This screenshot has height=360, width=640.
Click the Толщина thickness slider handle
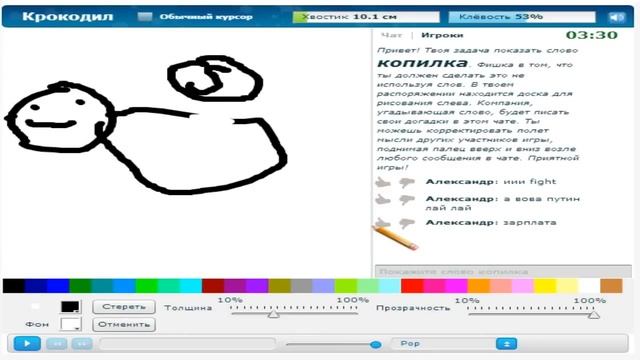click(x=273, y=314)
